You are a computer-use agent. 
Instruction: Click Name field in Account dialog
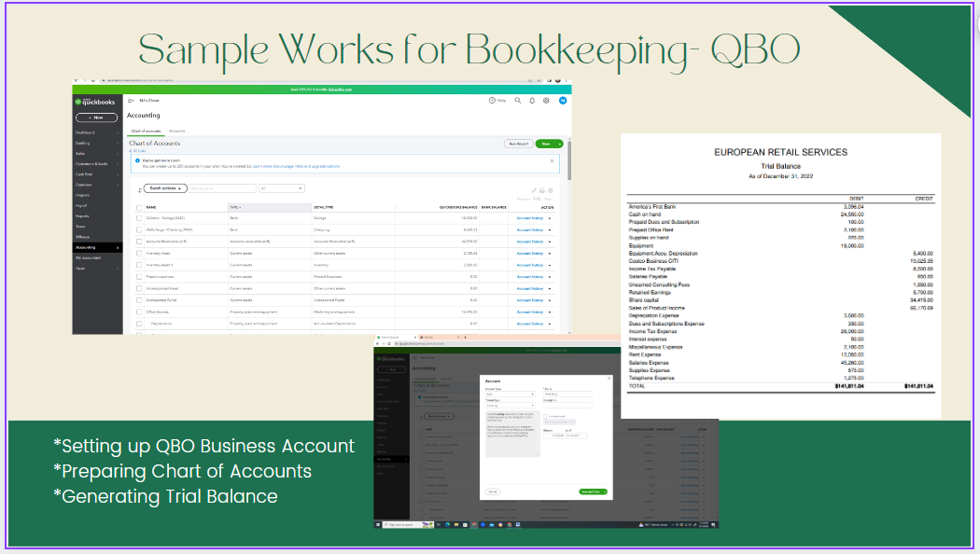(x=567, y=395)
